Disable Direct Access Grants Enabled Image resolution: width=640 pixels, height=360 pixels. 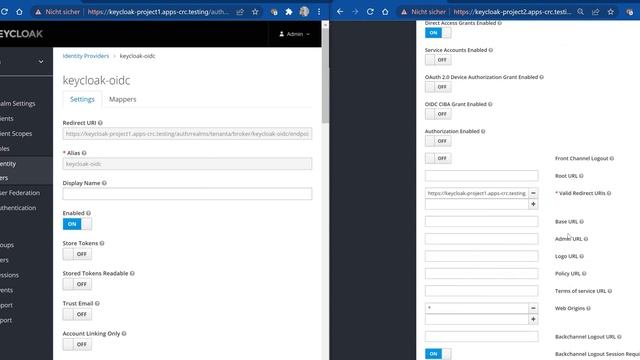pos(438,33)
